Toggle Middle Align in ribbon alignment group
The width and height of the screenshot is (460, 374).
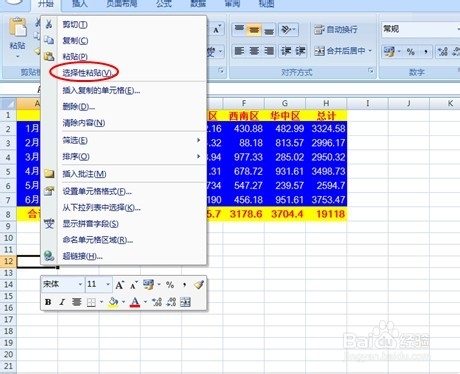pos(254,30)
